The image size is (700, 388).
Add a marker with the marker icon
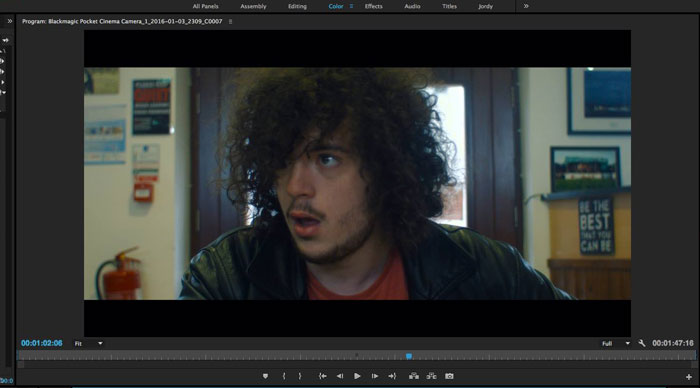point(265,376)
